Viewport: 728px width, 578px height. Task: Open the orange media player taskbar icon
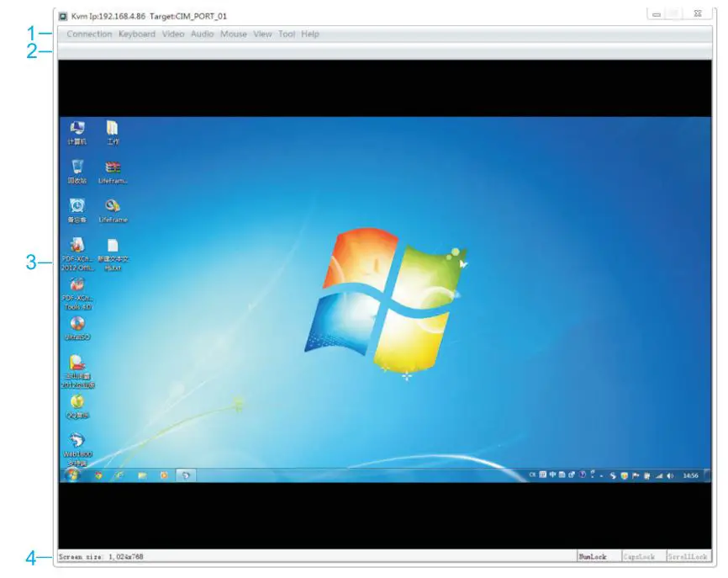(164, 475)
